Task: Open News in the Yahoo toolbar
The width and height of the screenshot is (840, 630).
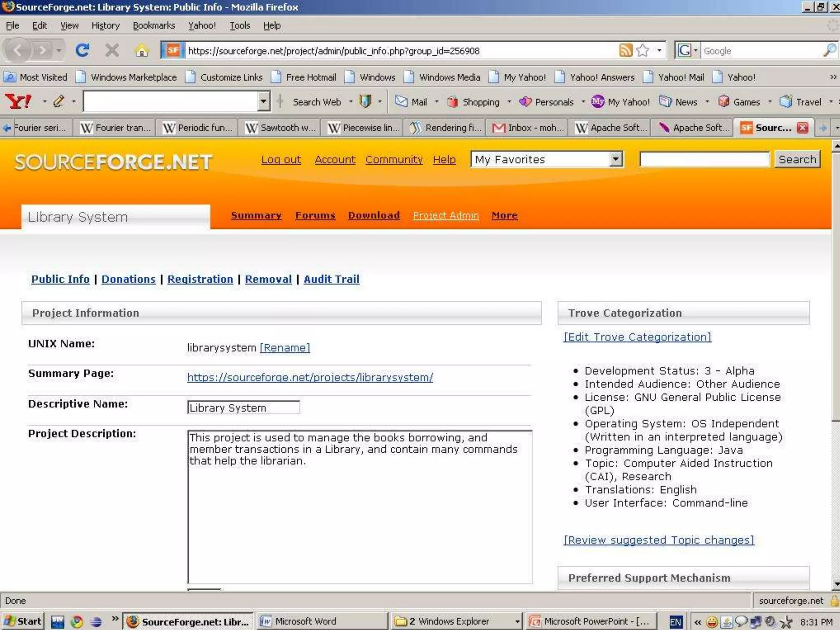Action: click(x=678, y=101)
